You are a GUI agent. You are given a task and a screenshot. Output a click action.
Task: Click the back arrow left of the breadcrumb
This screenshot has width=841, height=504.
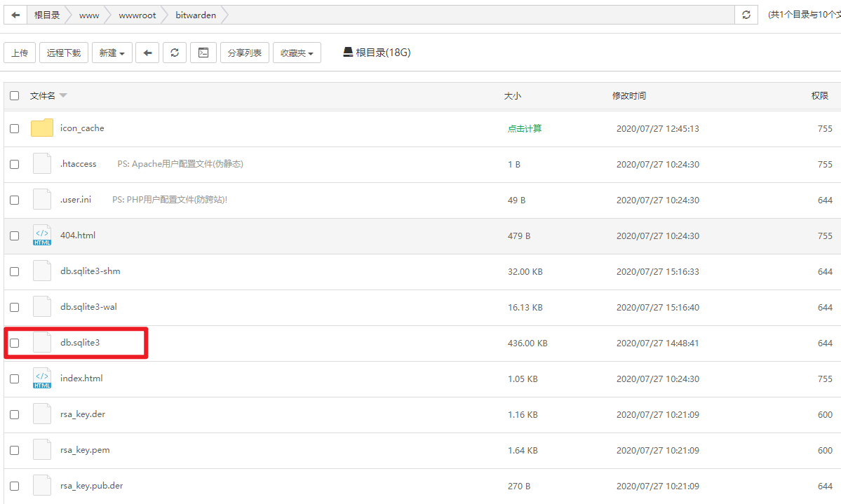click(x=15, y=15)
